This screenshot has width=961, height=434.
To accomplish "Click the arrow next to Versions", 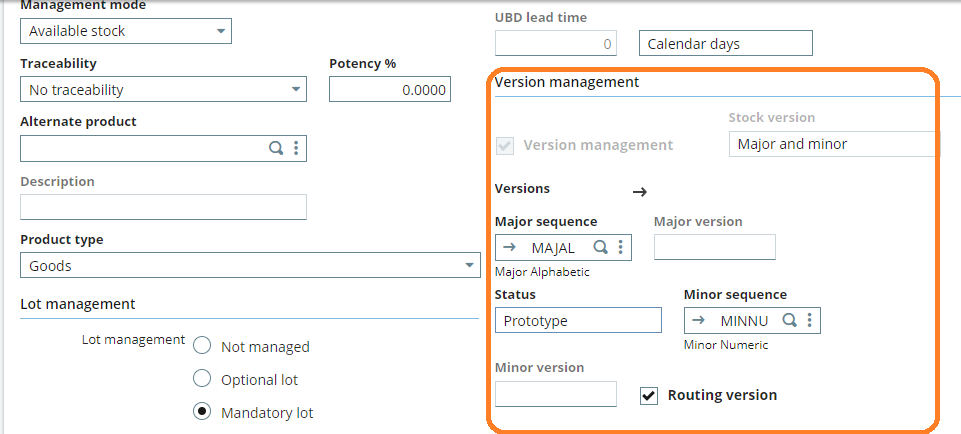I will click(x=640, y=192).
